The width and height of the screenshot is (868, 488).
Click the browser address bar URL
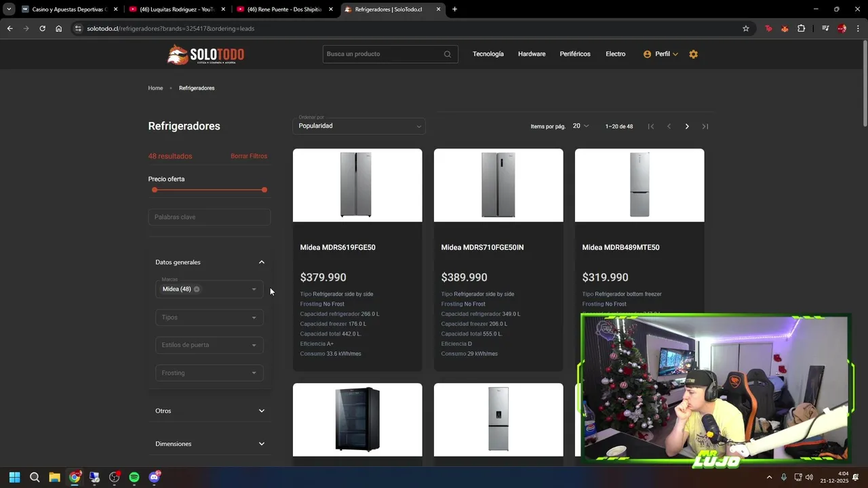(x=171, y=28)
